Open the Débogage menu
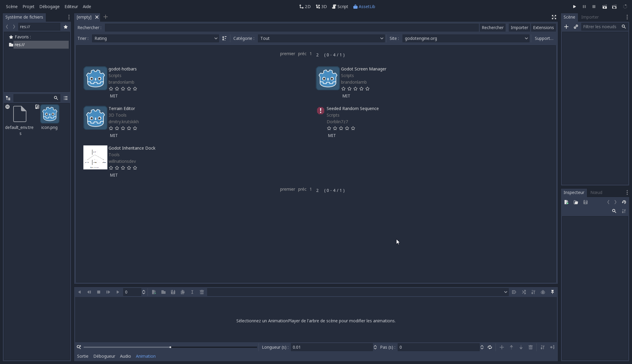The width and height of the screenshot is (632, 364). [49, 7]
